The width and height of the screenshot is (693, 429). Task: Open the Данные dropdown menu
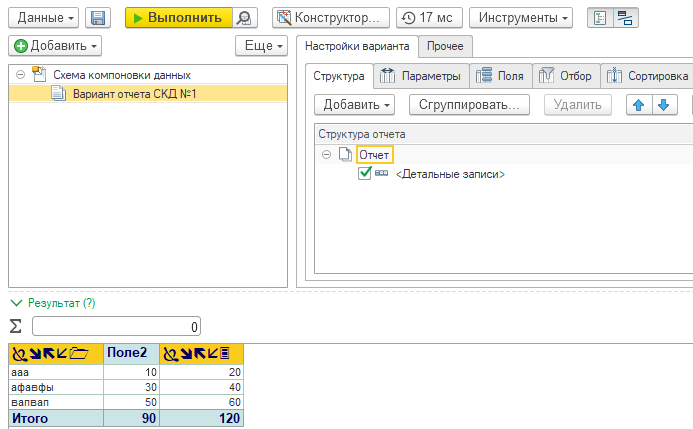point(42,18)
